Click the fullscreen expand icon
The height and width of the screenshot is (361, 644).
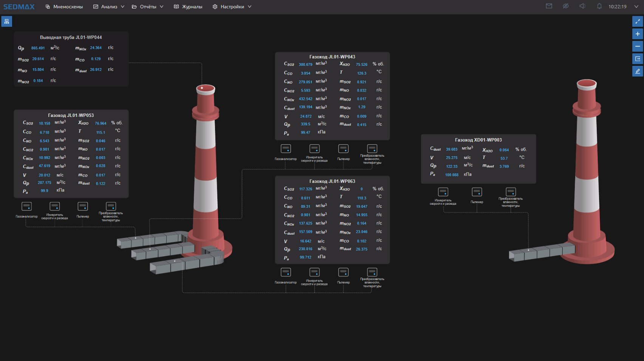click(x=638, y=22)
